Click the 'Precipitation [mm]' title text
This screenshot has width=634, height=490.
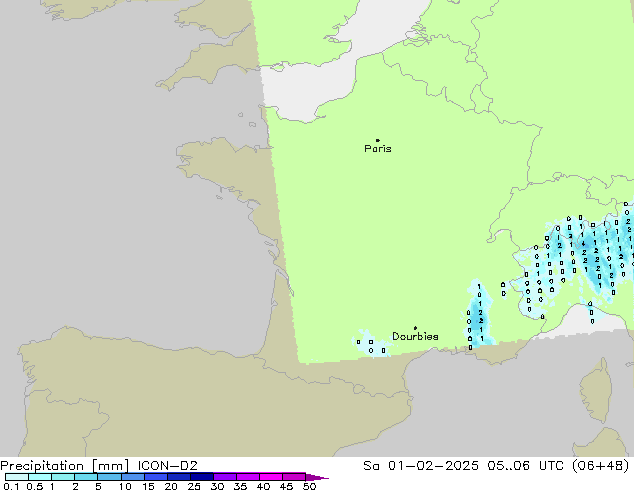coord(65,466)
